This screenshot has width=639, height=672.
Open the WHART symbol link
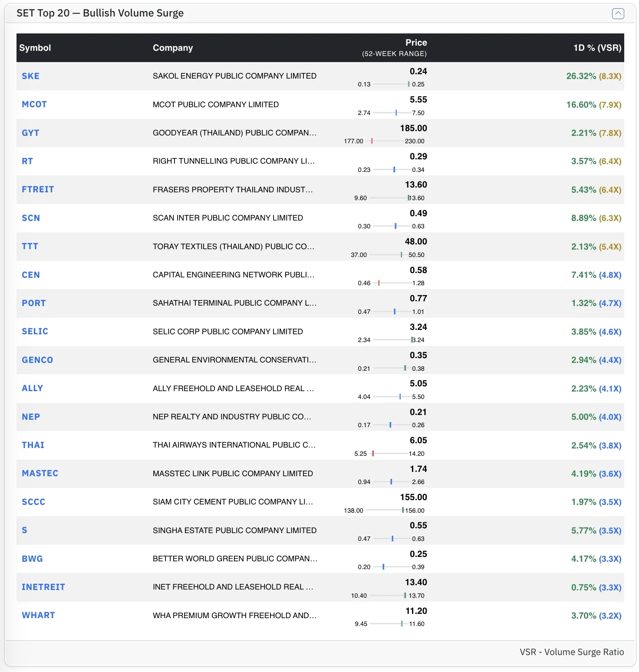click(x=38, y=616)
